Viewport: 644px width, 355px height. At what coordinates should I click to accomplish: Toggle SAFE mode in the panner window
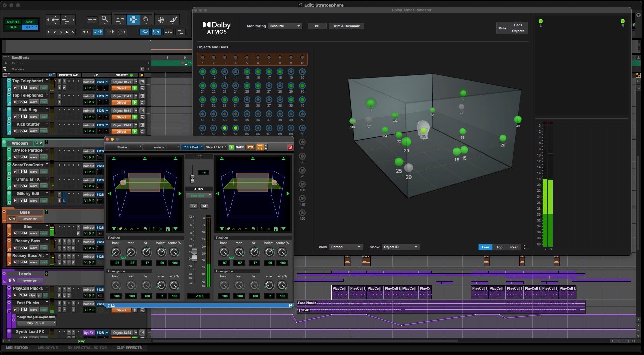coord(239,147)
